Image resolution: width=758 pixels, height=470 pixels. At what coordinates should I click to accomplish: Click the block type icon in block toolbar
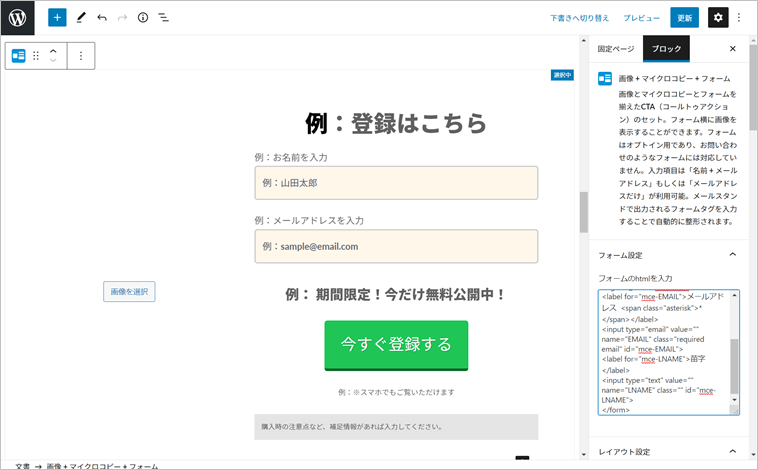(x=19, y=56)
